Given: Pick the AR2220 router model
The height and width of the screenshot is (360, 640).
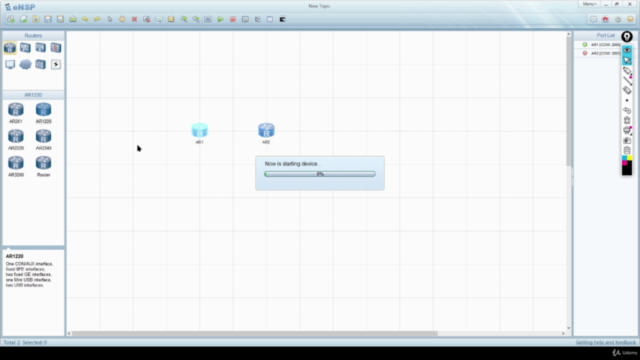Looking at the screenshot, I should [16, 140].
